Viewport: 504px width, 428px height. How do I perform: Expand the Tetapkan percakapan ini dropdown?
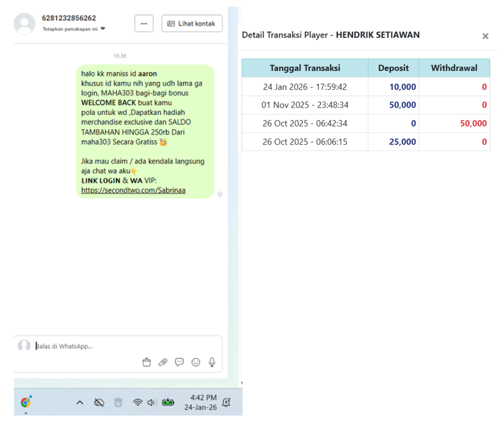click(73, 29)
